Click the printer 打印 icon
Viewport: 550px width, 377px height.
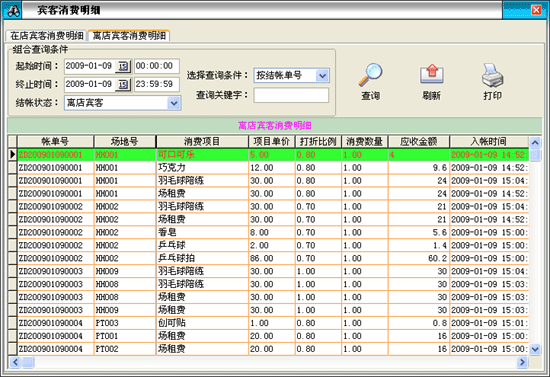point(492,75)
